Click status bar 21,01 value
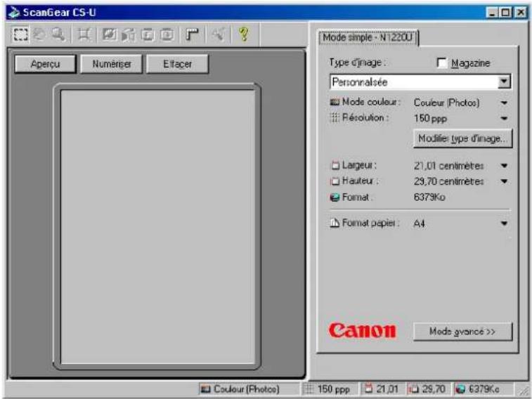Screen dimensions: 532x399 [x=387, y=389]
